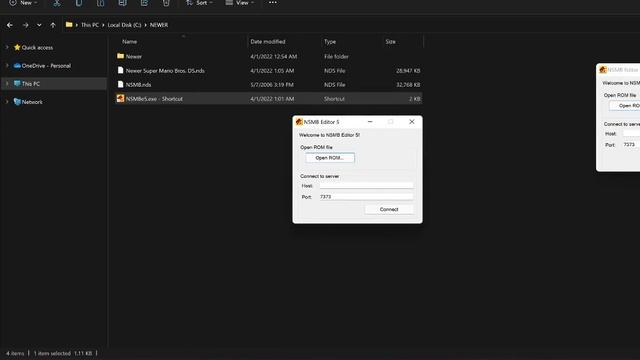
Task: Click date 5/7/2006 3:19 PM cell
Action: pyautogui.click(x=272, y=84)
